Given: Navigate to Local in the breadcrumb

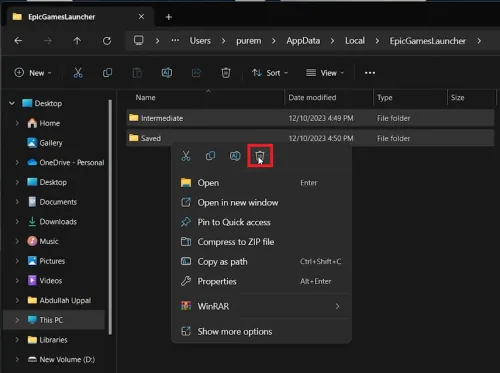Looking at the screenshot, I should pyautogui.click(x=355, y=41).
